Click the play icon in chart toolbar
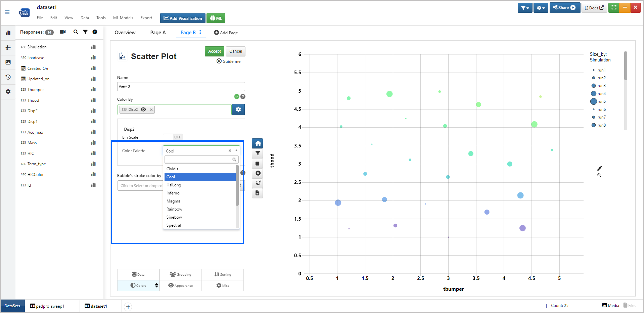Screen dimensions: 644x313 (258, 173)
